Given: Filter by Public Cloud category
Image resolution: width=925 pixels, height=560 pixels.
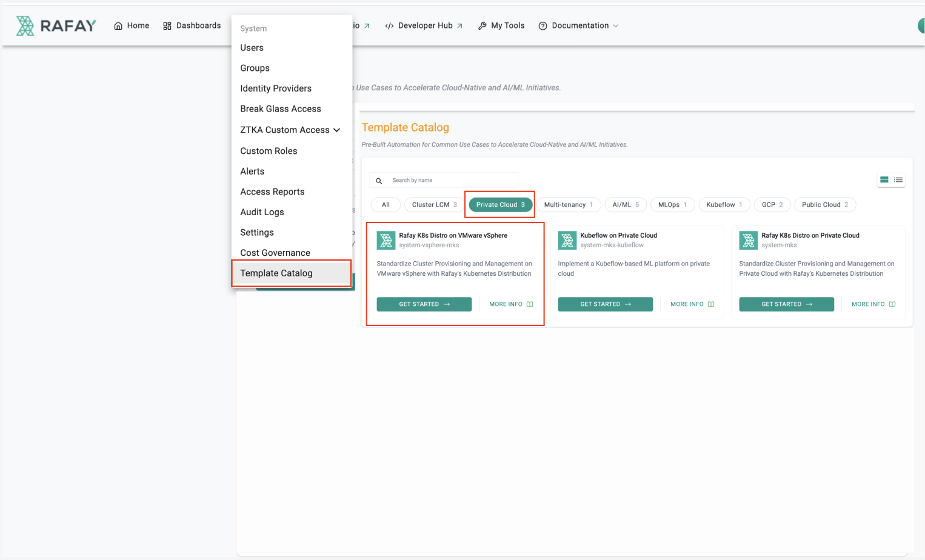Looking at the screenshot, I should coord(825,205).
